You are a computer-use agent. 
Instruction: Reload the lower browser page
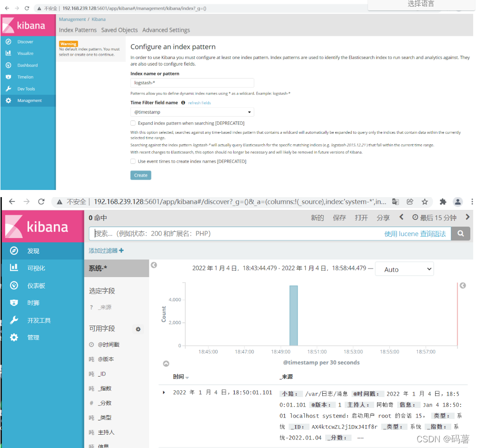[41, 201]
